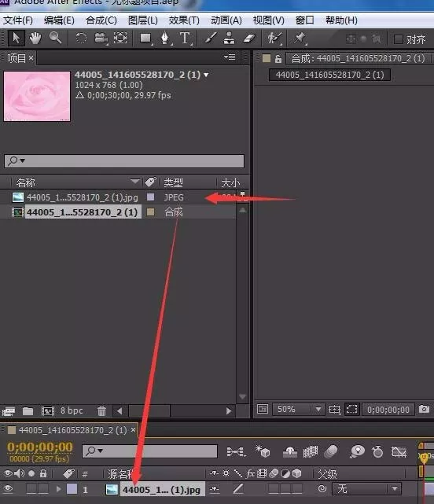Click the Auto-keyframe stopwatch icon in timeline
434x504 pixels.
(x=377, y=451)
